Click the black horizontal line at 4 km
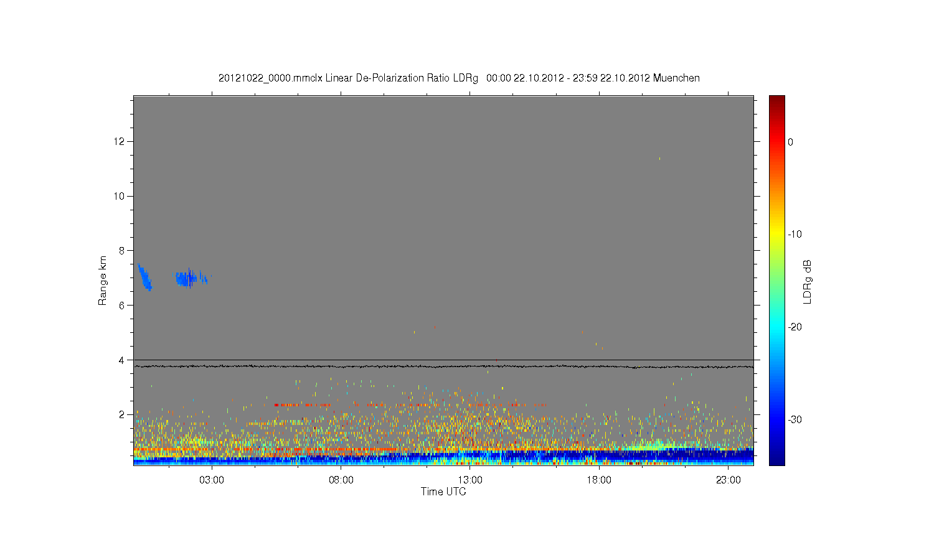Screen dimensions: 934x560 click(x=443, y=360)
